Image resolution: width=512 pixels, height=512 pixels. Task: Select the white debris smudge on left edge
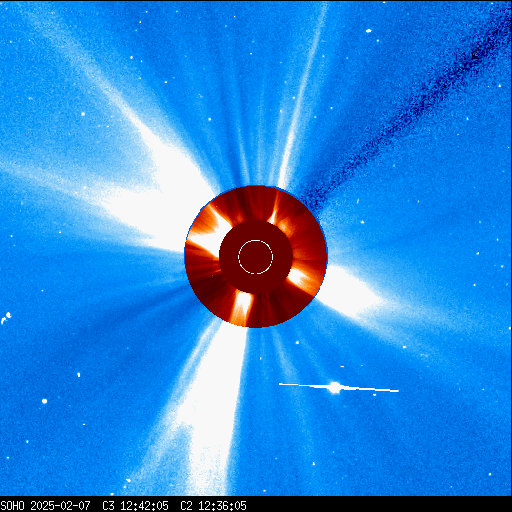pos(6,318)
